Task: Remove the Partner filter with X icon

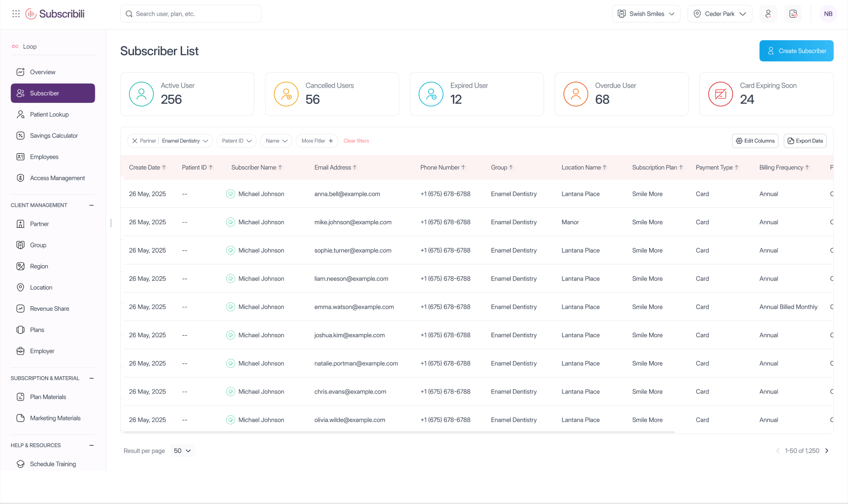Action: pyautogui.click(x=134, y=141)
